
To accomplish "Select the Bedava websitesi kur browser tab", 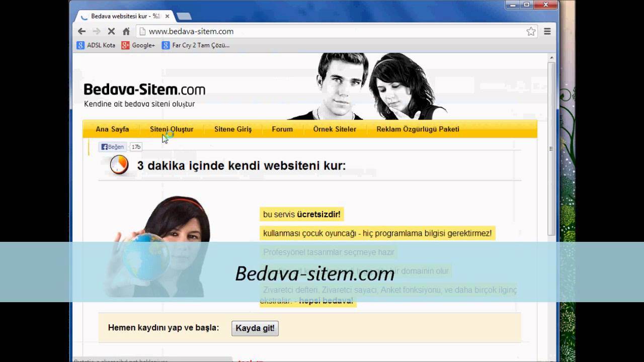I will [x=125, y=16].
